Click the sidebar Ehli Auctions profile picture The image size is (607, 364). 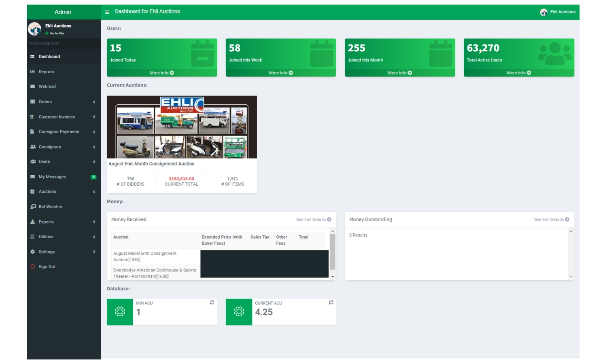coord(34,29)
